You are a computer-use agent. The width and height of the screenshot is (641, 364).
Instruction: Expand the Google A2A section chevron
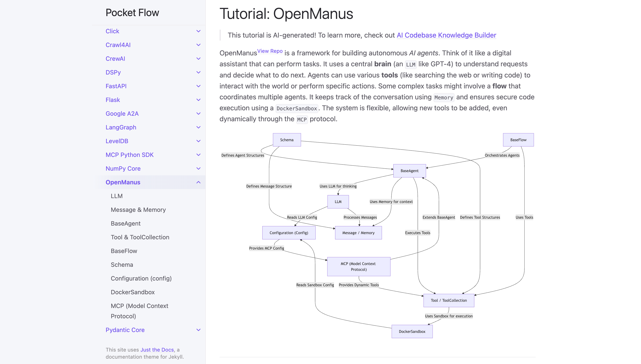[198, 114]
